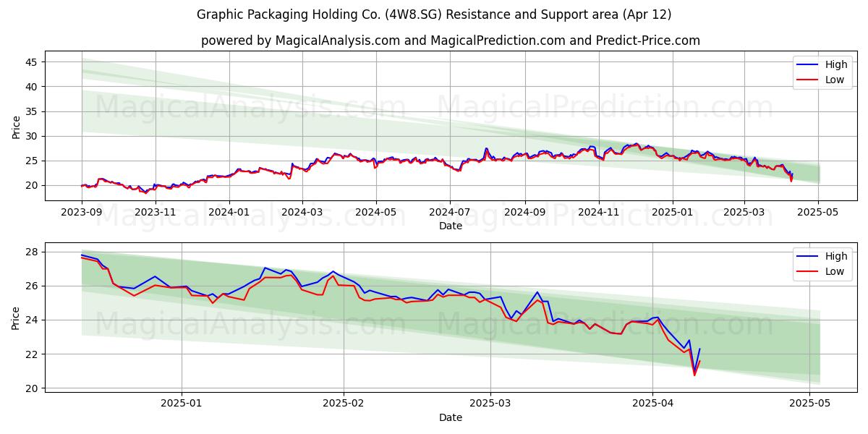Click bottom chart y-axis value 24

(x=32, y=320)
